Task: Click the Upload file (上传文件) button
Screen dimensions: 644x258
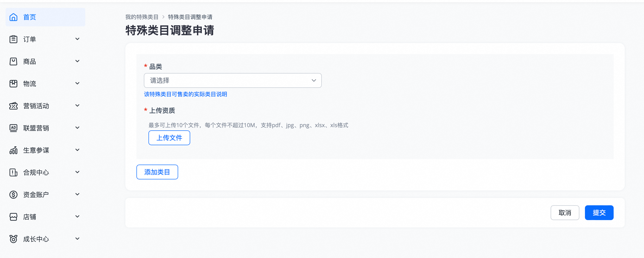Action: 169,138
